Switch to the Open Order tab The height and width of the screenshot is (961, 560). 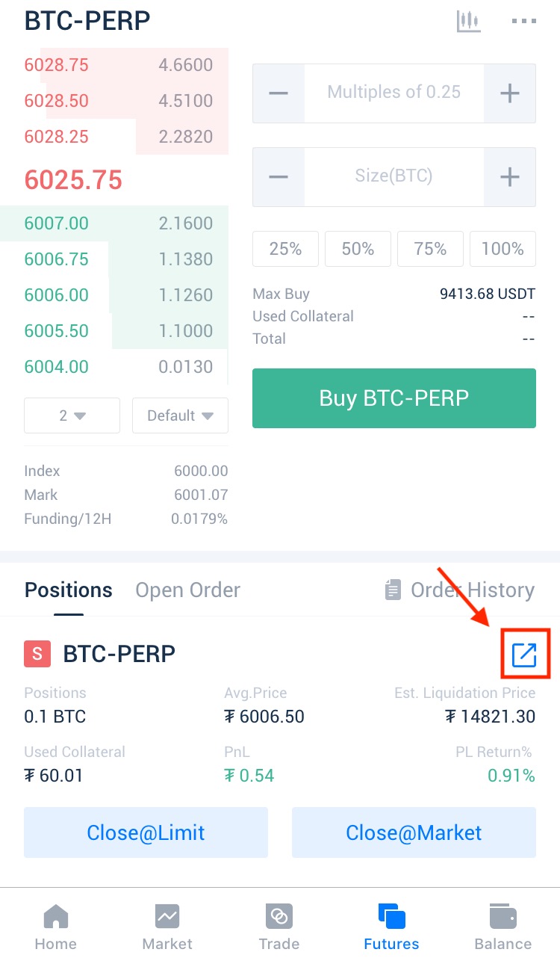[x=187, y=590]
